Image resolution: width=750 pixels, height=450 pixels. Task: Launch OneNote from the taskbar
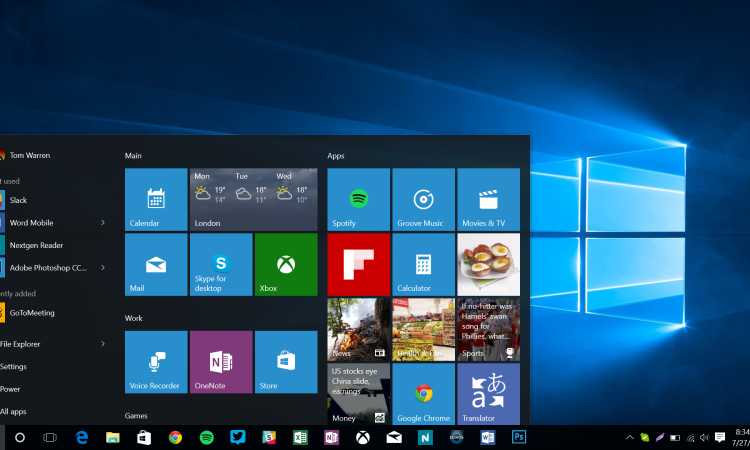pyautogui.click(x=331, y=437)
